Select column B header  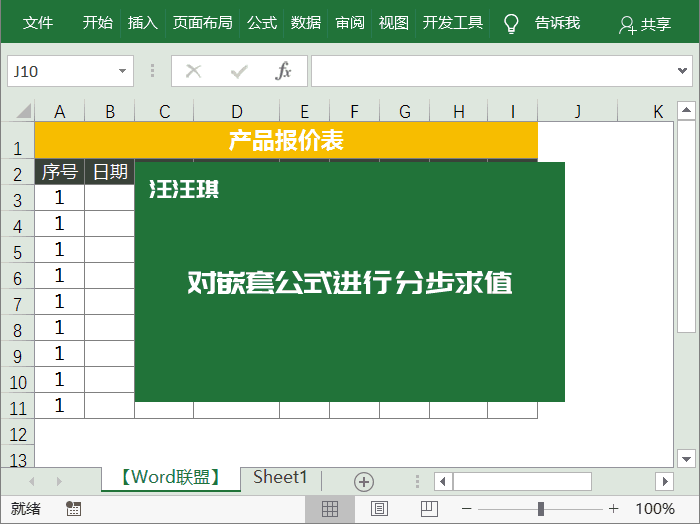click(110, 111)
